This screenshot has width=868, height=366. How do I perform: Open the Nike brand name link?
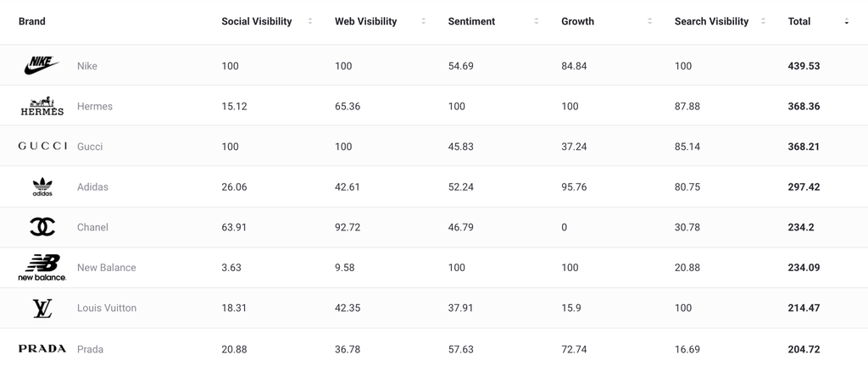point(87,66)
